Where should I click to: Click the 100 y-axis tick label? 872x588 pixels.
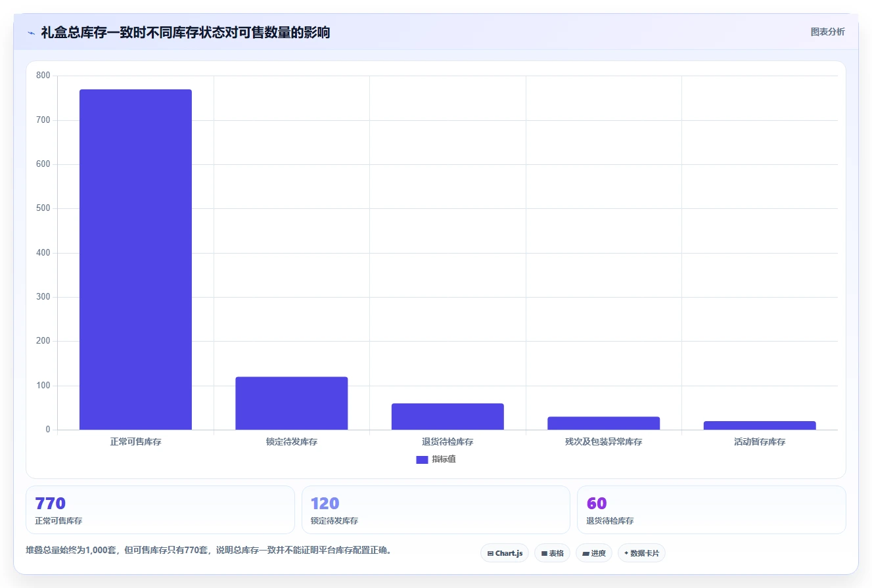click(43, 386)
